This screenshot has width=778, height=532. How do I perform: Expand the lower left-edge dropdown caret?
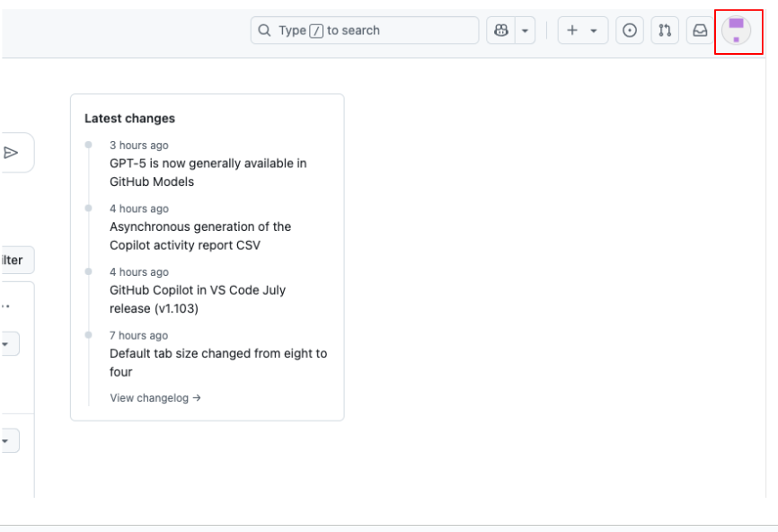(x=5, y=440)
